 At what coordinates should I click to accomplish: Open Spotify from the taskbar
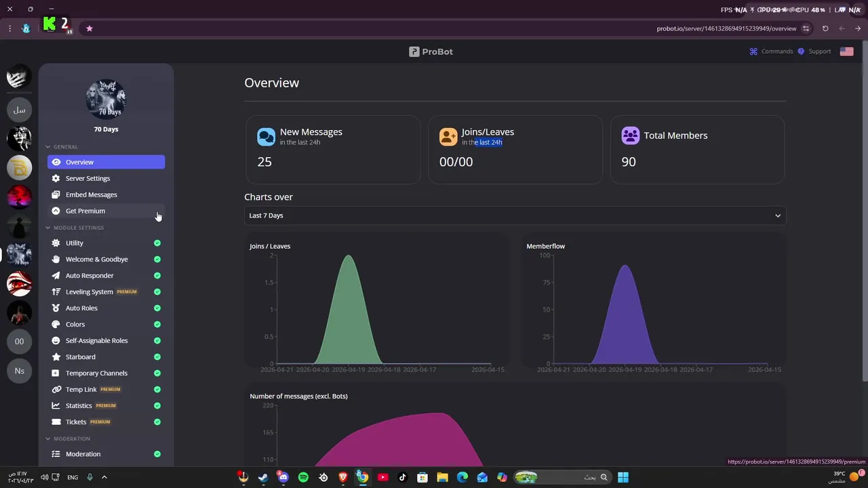(x=303, y=477)
